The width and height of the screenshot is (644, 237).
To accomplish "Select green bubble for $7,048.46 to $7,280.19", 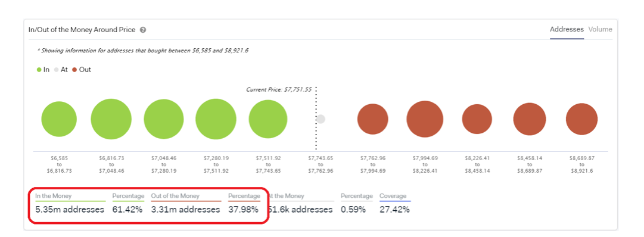I will tap(163, 119).
